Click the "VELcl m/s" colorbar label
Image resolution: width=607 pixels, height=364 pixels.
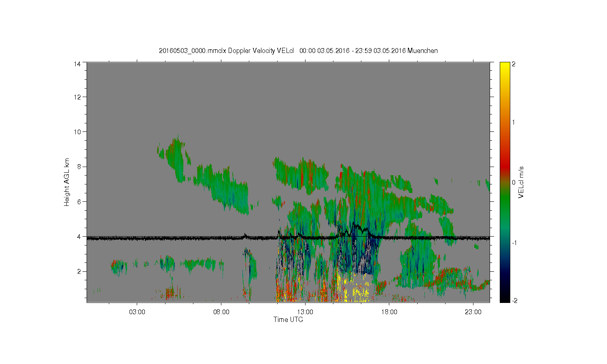[521, 182]
